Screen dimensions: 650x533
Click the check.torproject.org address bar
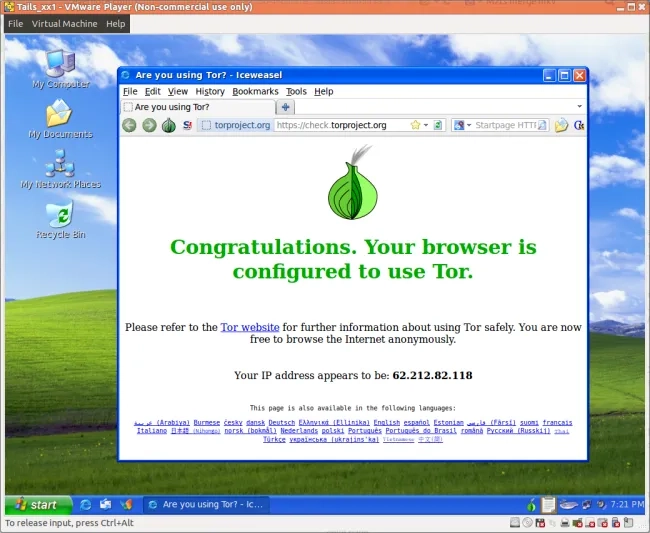[340, 125]
